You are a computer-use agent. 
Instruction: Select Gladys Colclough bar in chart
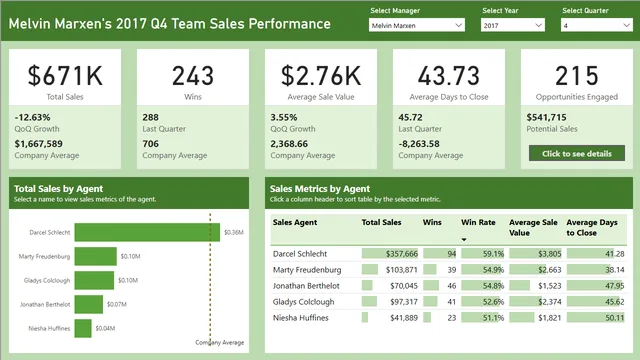94,280
